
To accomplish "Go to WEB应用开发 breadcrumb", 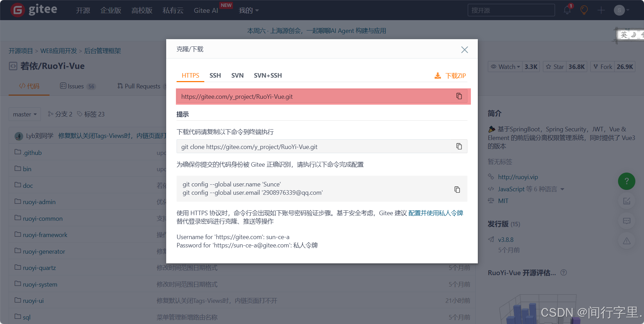I will [59, 51].
